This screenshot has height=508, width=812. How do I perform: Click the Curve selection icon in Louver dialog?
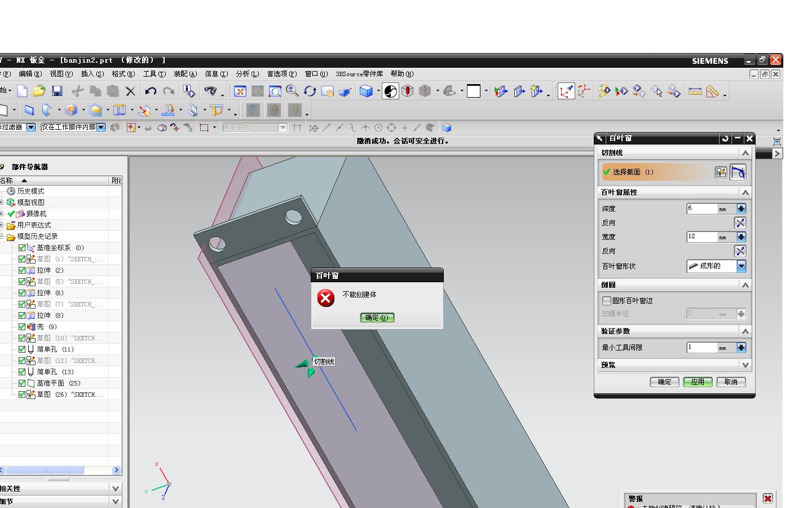tap(738, 172)
